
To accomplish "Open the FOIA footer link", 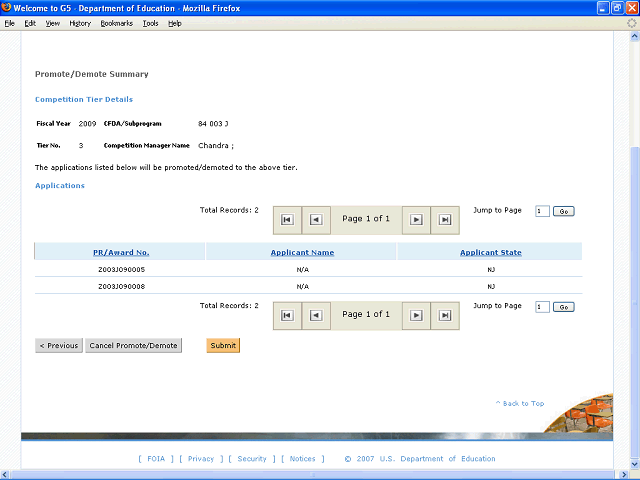I will click(x=156, y=459).
